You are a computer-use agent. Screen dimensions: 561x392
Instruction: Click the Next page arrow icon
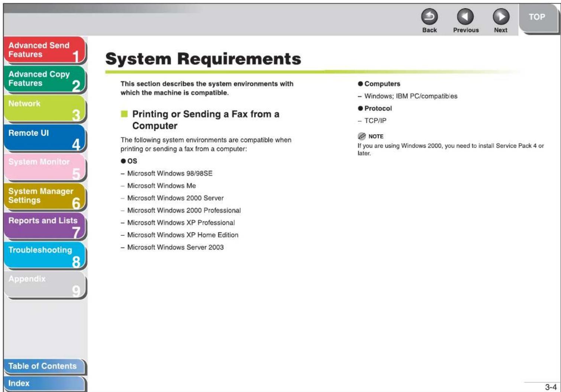[501, 17]
